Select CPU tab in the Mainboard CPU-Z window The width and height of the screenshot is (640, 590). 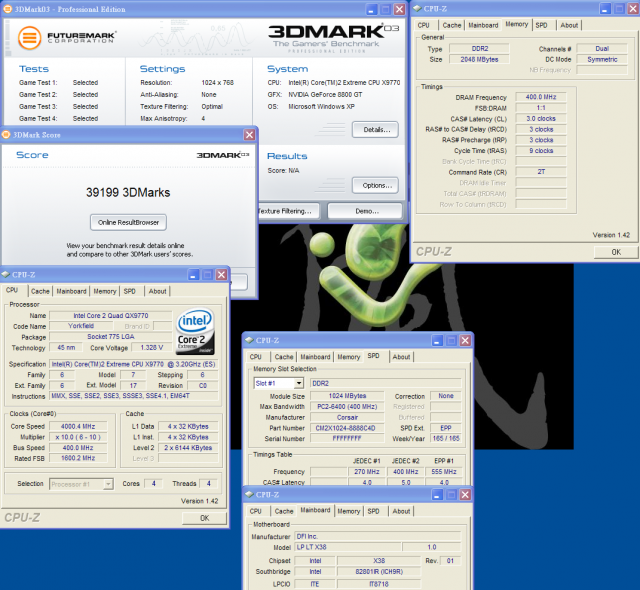click(256, 511)
